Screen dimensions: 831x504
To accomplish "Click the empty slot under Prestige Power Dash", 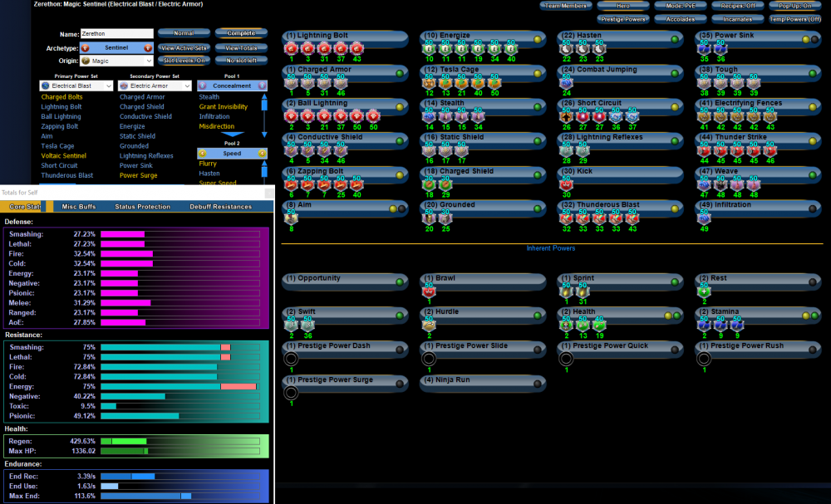I will 291,359.
